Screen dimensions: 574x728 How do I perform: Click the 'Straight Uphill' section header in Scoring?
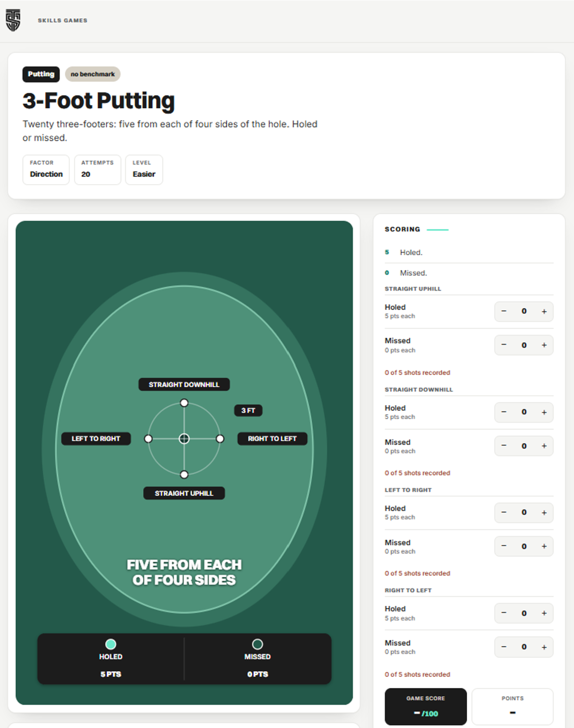tap(413, 289)
